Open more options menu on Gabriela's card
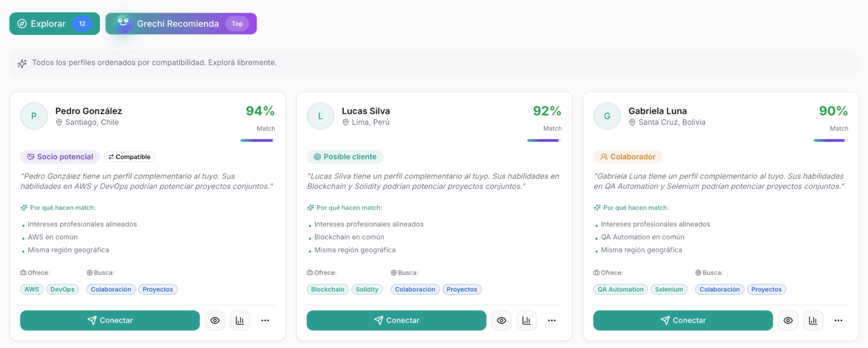This screenshot has height=348, width=868. 839,320
